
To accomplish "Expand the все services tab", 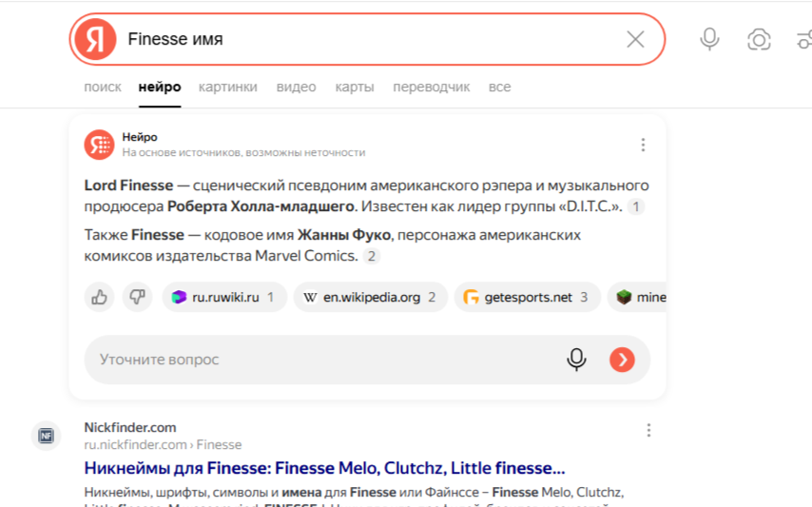I will [499, 87].
